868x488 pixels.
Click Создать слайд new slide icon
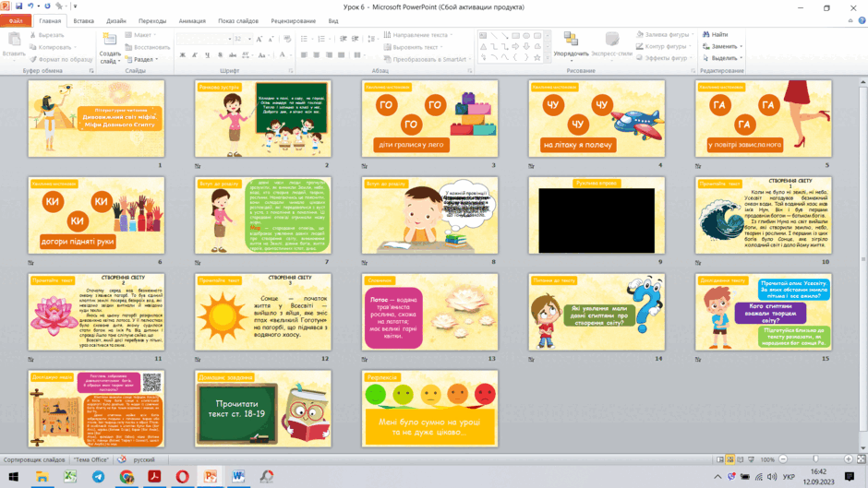110,39
